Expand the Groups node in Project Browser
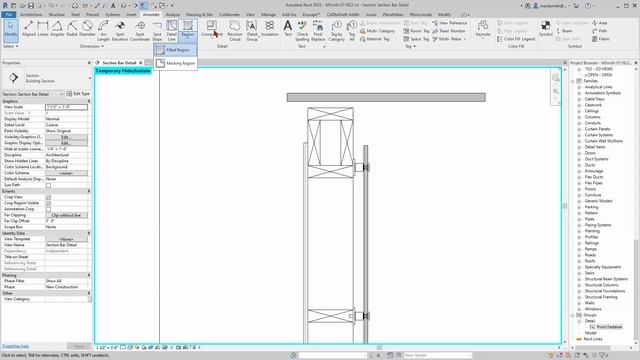Screen dimensions: 640x360 point(573,315)
